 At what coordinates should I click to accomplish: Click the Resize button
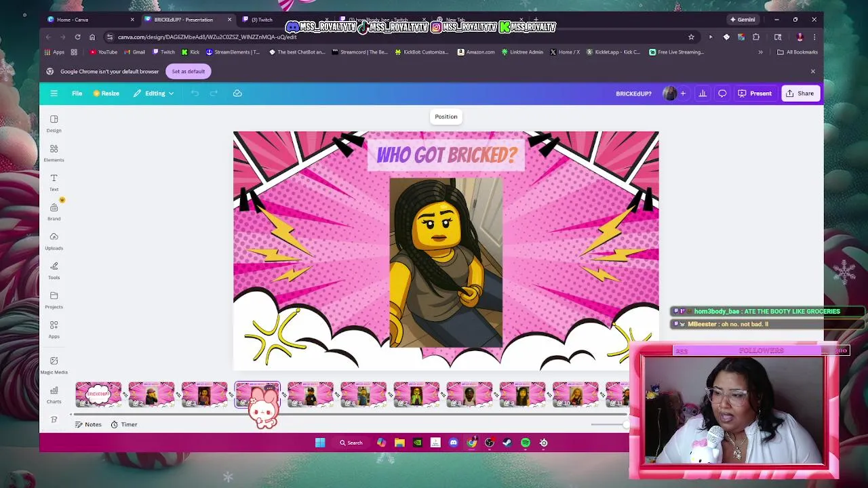point(106,94)
